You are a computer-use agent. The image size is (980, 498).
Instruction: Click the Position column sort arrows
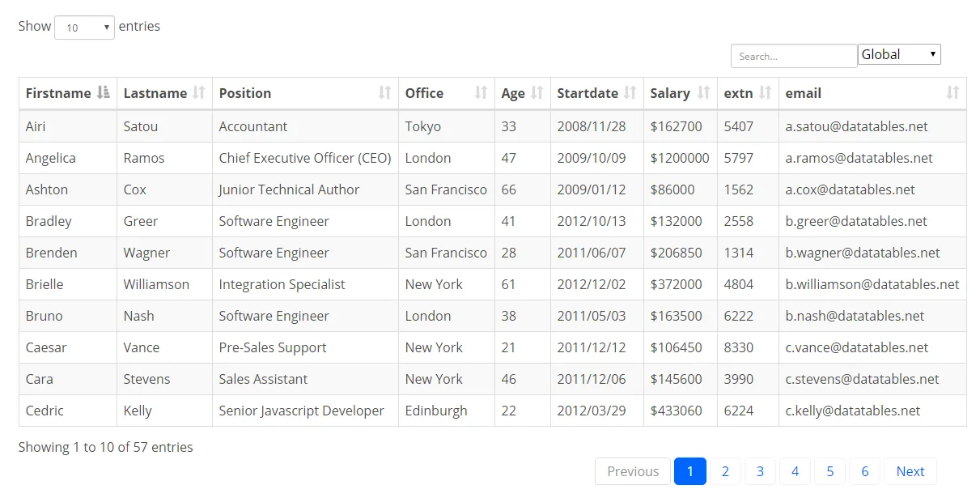(385, 93)
